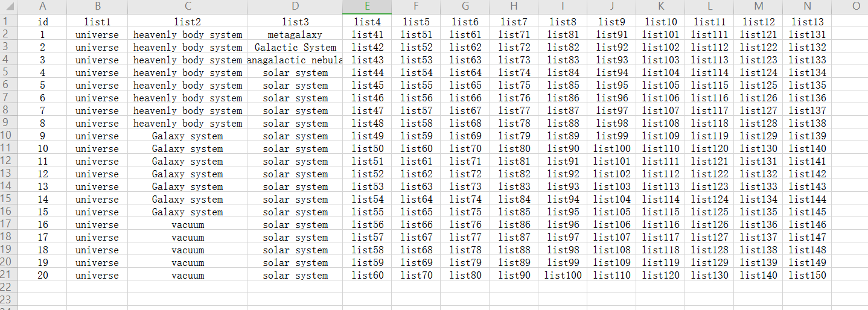868x310 pixels.
Task: Select 'list99' cell in column J
Action: 611,136
